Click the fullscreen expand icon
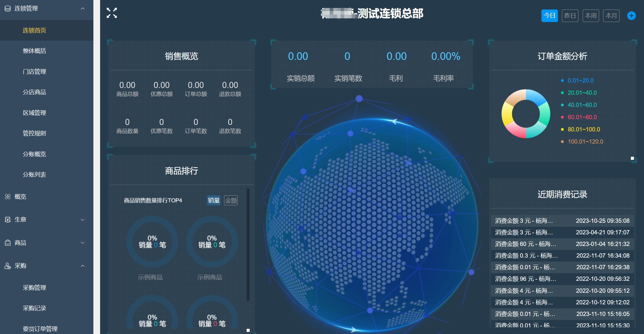The height and width of the screenshot is (334, 644). pos(112,13)
